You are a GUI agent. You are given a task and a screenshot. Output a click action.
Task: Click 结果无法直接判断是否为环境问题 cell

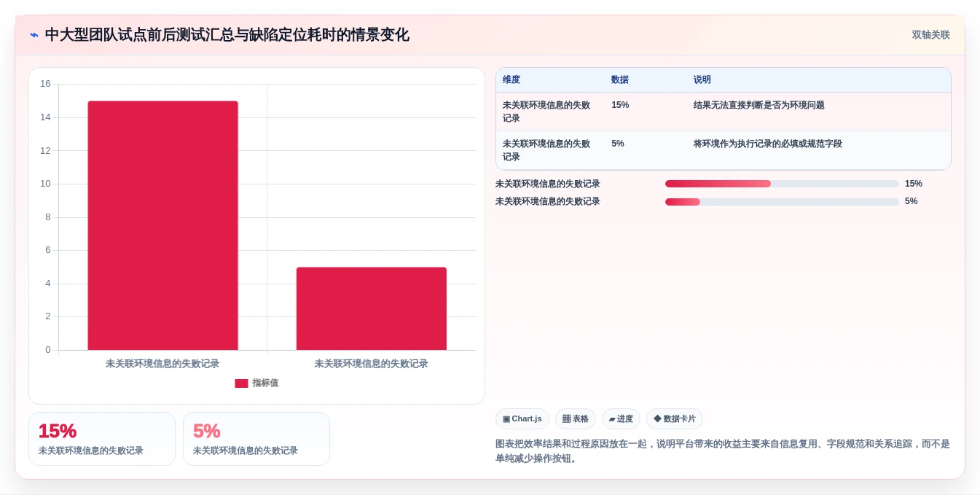[x=759, y=105]
